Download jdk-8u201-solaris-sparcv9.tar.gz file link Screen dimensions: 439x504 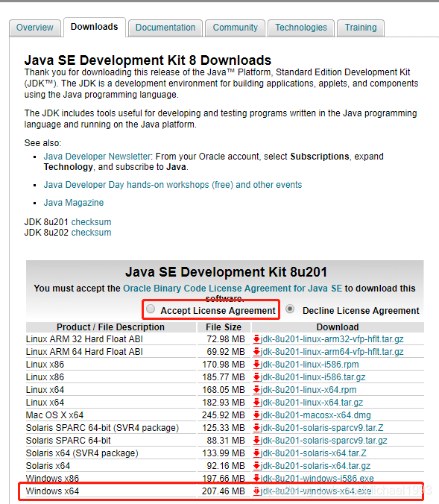324,441
